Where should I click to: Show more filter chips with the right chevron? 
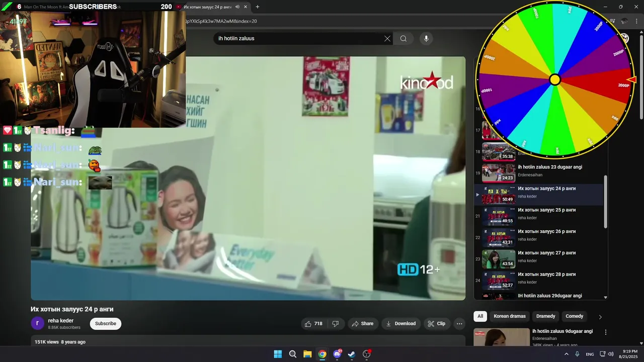pos(600,317)
